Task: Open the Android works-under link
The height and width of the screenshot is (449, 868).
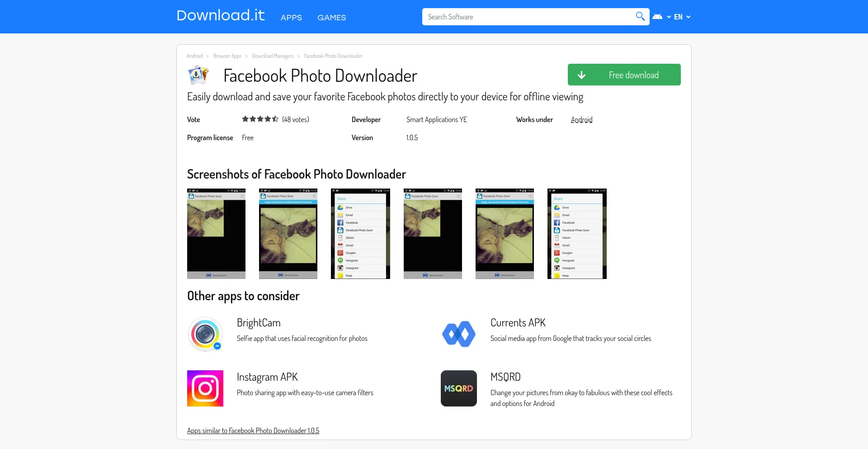Action: click(x=581, y=120)
